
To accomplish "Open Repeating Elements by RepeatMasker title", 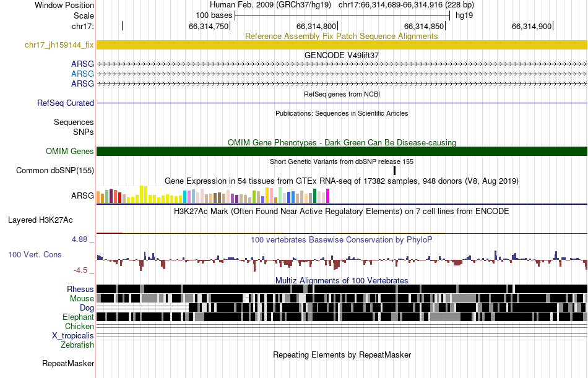I will 342,354.
